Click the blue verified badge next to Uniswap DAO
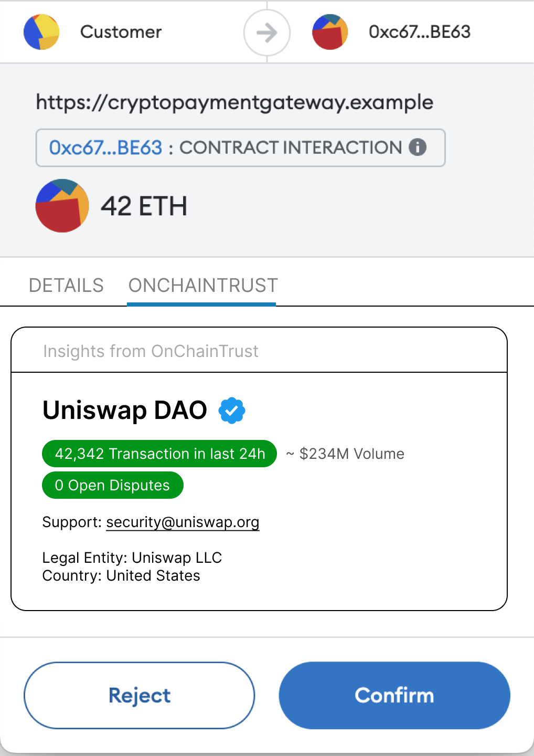 232,411
